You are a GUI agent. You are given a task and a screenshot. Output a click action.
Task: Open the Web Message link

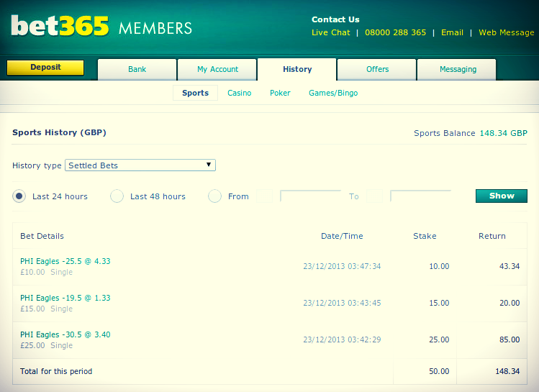point(507,32)
